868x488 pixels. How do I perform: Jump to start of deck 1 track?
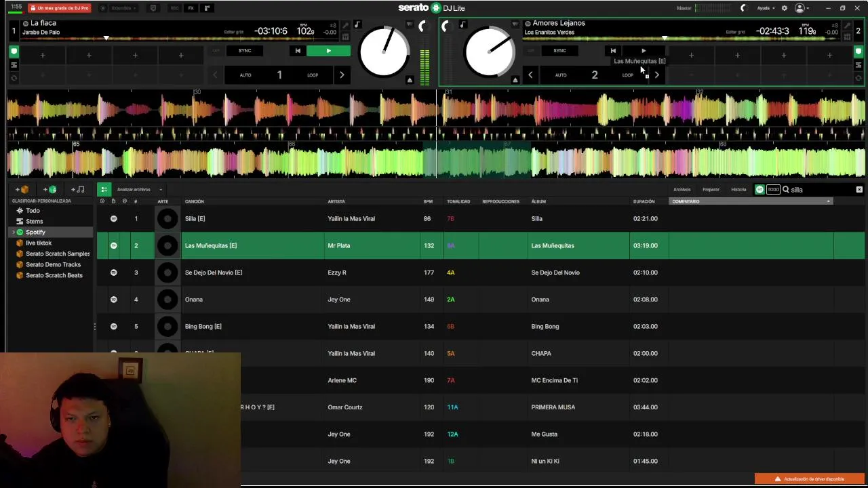point(297,51)
